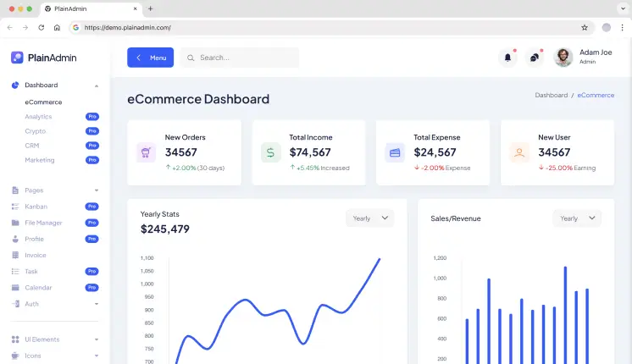Expand the UI Elements submenu arrow

97,339
